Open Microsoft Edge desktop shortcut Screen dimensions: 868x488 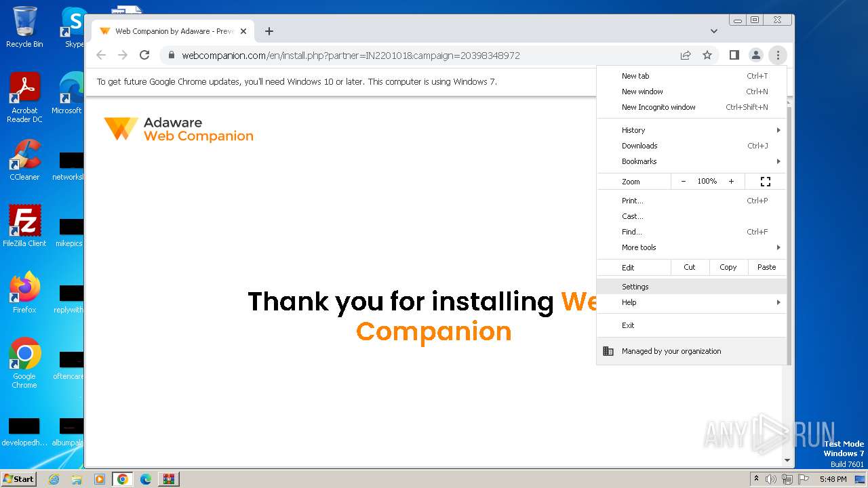tap(68, 94)
